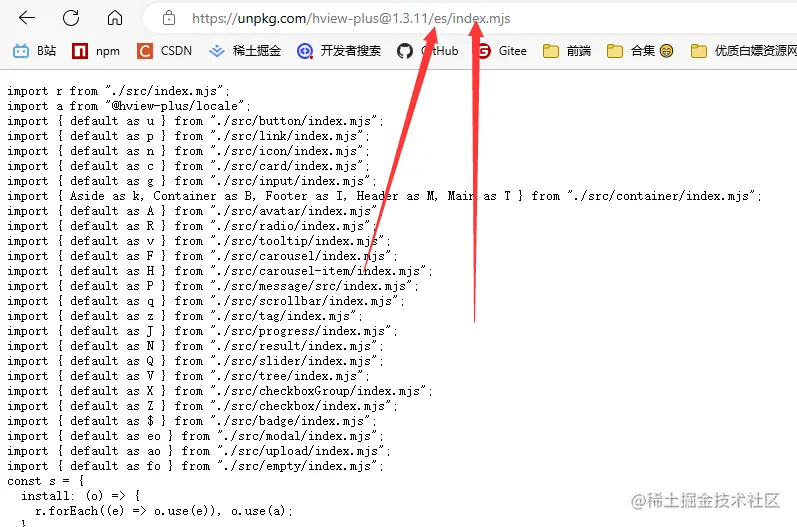Click the path "./src/icon/index.mjs"
Image resolution: width=797 pixels, height=527 pixels.
click(x=287, y=151)
